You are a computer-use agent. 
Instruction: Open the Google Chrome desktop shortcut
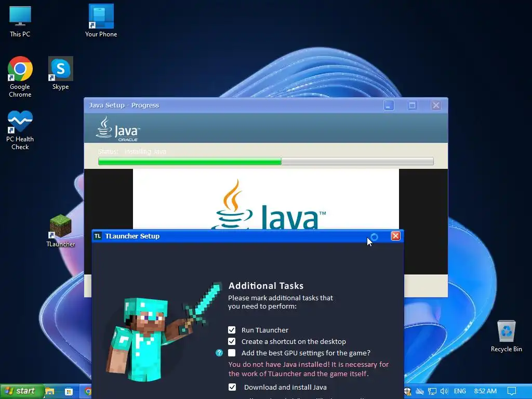pos(20,77)
